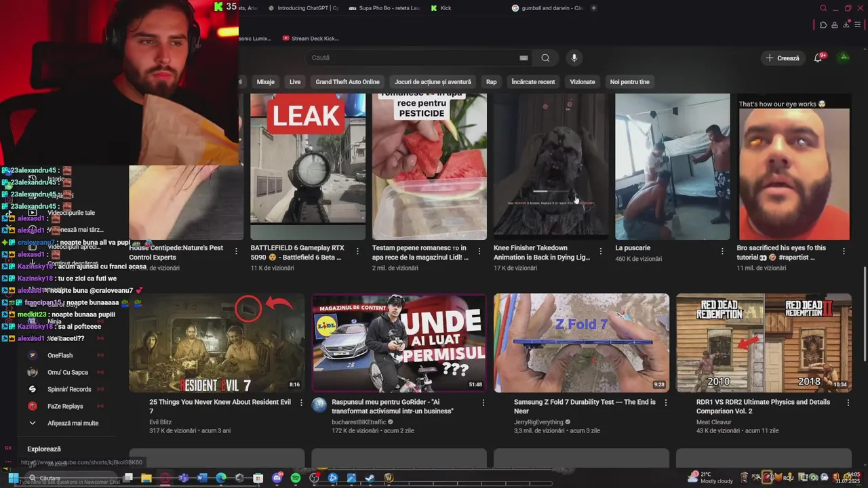This screenshot has width=868, height=488.
Task: Open the GoRider Lidl video thumbnail
Action: pyautogui.click(x=399, y=343)
